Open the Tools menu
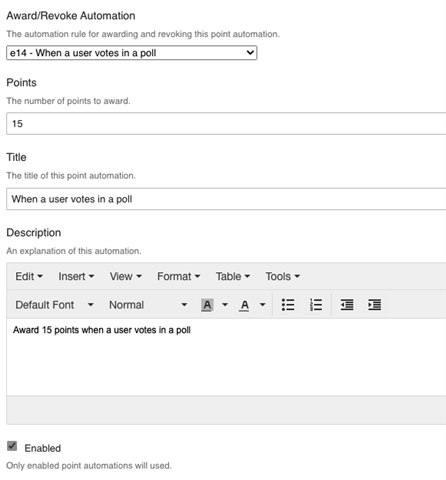The image size is (446, 480). click(x=283, y=276)
